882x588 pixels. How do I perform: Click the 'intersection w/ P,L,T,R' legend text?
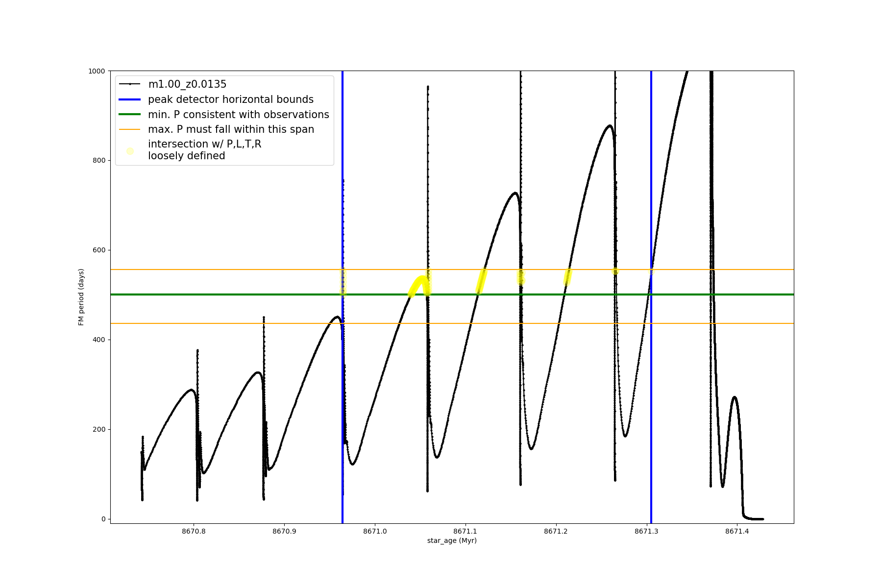[205, 144]
